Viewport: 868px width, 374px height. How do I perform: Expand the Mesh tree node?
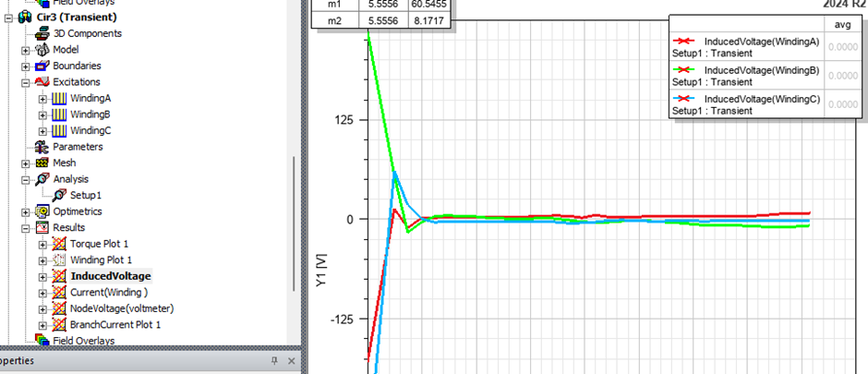pos(26,163)
